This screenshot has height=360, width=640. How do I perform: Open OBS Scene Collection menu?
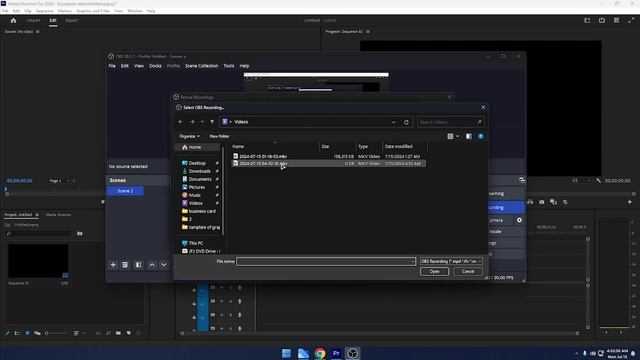201,66
